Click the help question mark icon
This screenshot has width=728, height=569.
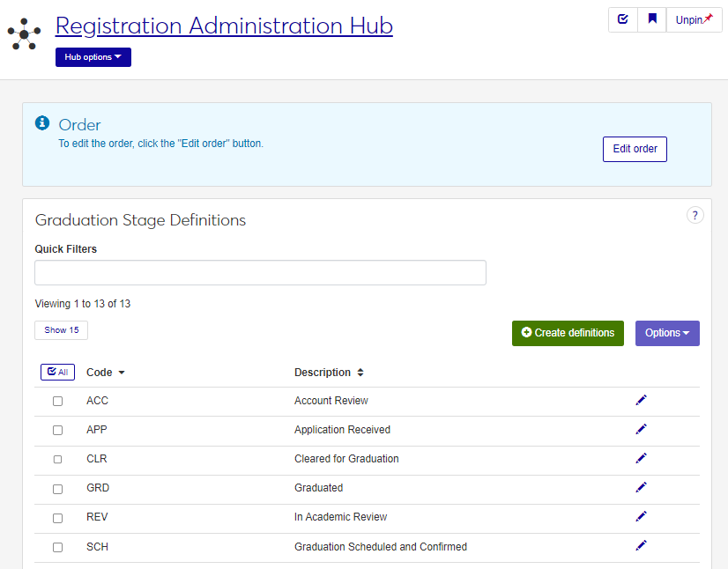coord(695,215)
